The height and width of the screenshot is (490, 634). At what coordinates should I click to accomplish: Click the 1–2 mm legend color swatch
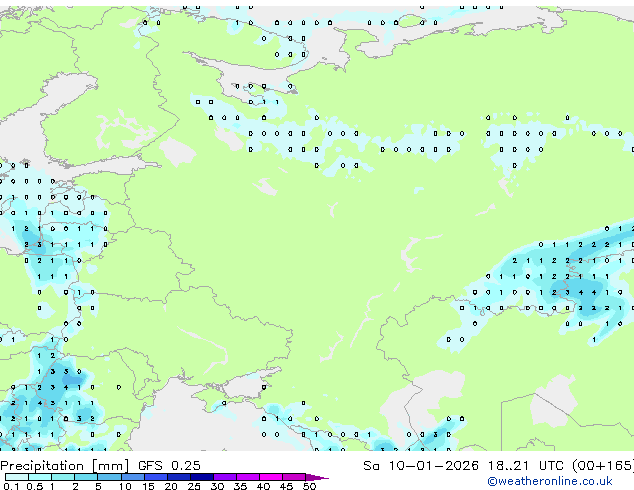(x=63, y=477)
